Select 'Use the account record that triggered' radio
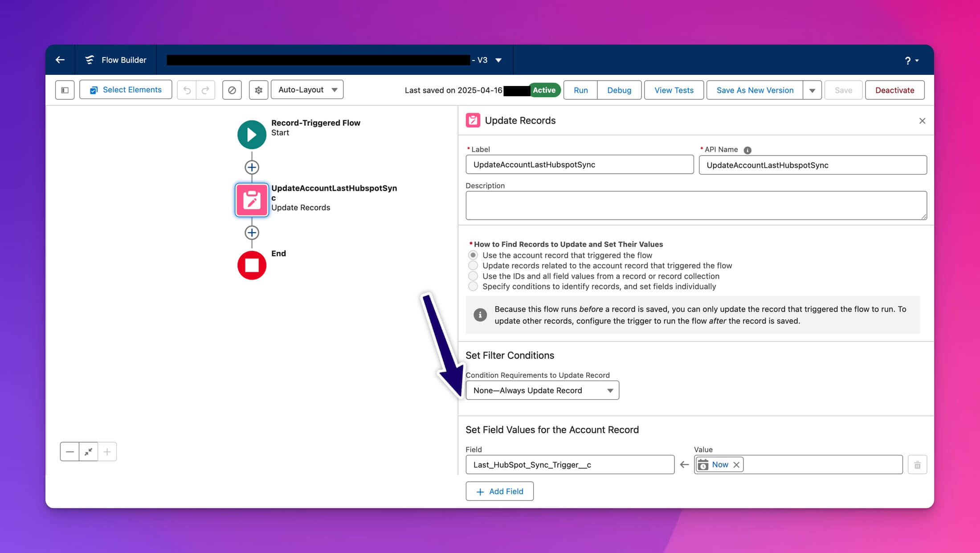 (473, 255)
